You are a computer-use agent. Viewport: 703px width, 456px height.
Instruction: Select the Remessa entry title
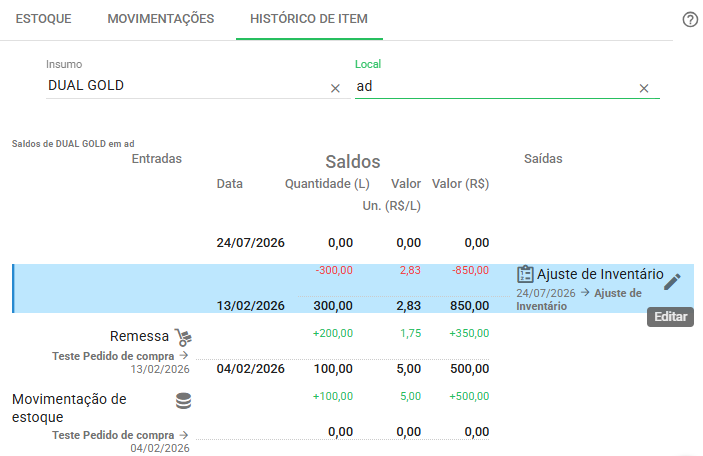tap(139, 336)
